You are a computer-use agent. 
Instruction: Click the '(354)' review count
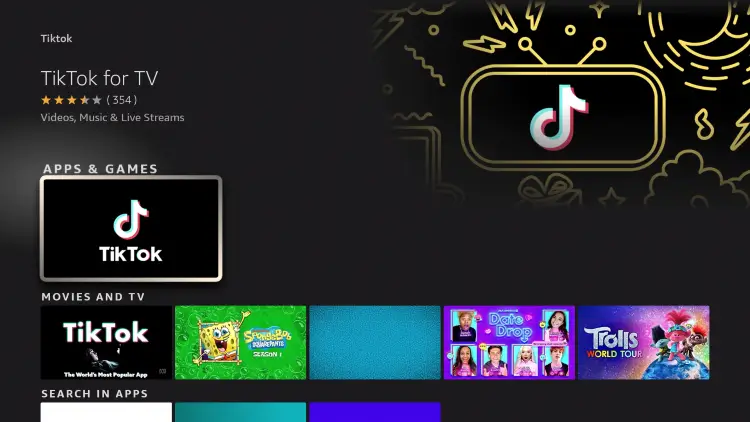coord(121,100)
